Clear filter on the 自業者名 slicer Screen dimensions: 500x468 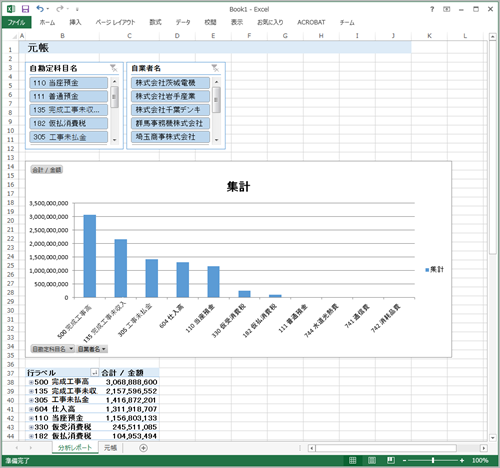click(x=216, y=68)
